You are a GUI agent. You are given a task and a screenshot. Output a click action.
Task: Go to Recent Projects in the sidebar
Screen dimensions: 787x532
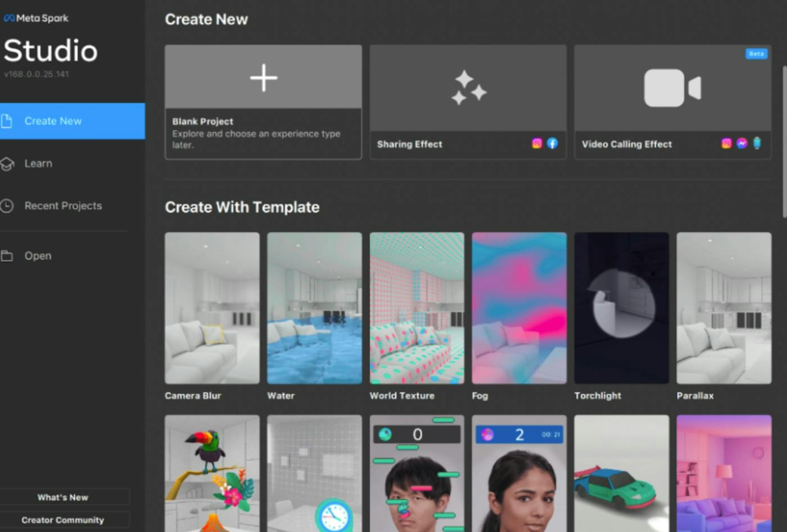63,206
